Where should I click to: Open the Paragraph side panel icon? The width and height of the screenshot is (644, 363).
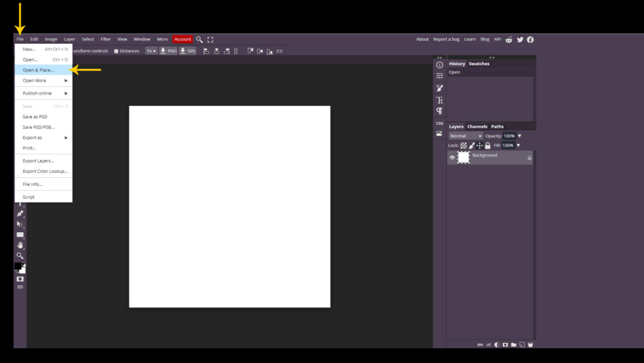pyautogui.click(x=439, y=111)
